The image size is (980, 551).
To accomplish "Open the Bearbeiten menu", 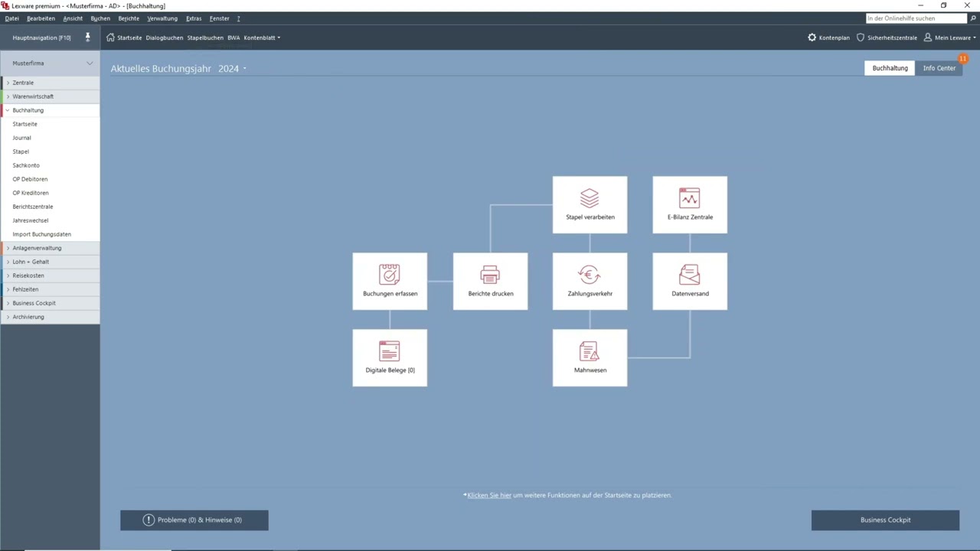I will [x=41, y=18].
